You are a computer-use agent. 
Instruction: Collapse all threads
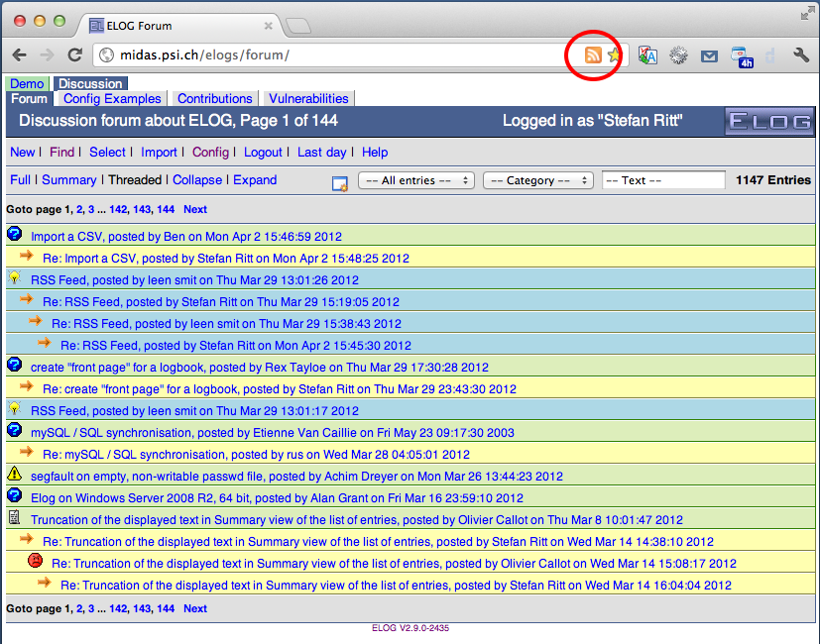(x=197, y=179)
